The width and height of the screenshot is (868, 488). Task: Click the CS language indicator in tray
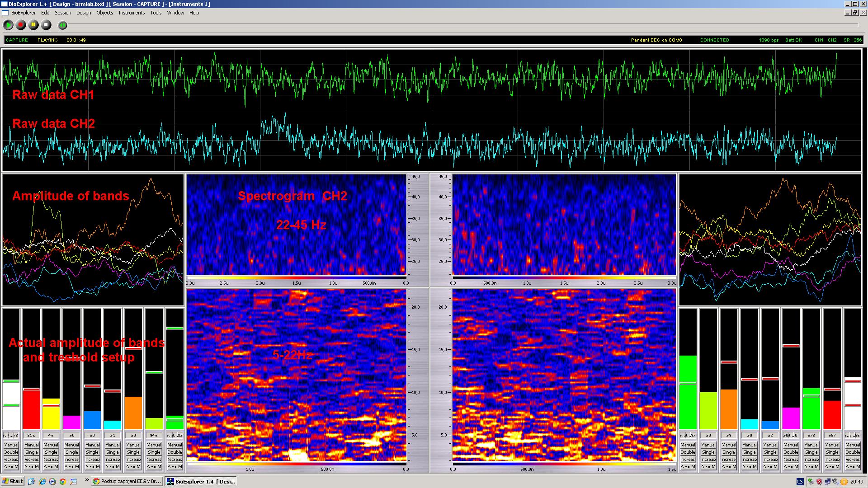(800, 482)
